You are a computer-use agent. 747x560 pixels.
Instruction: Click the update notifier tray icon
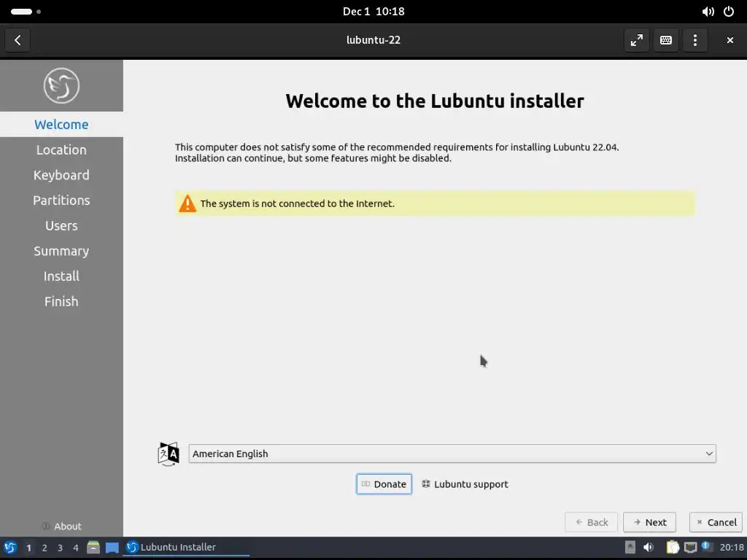(708, 547)
